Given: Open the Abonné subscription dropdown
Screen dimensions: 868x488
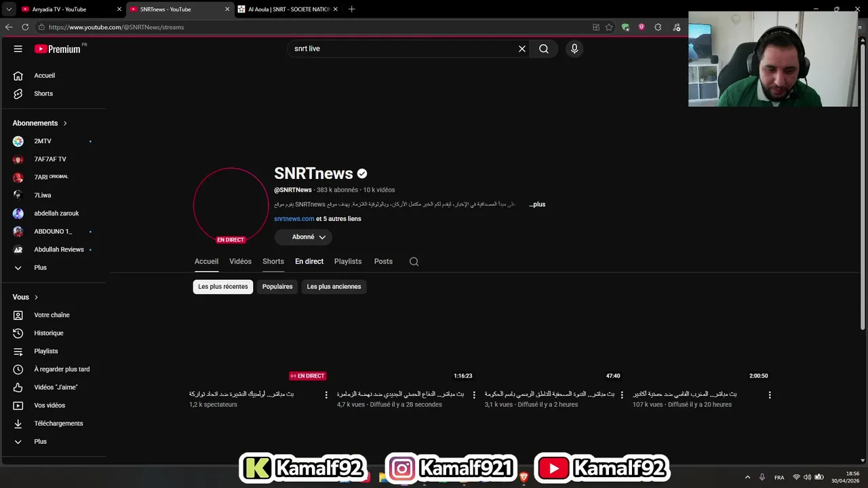Looking at the screenshot, I should (303, 237).
